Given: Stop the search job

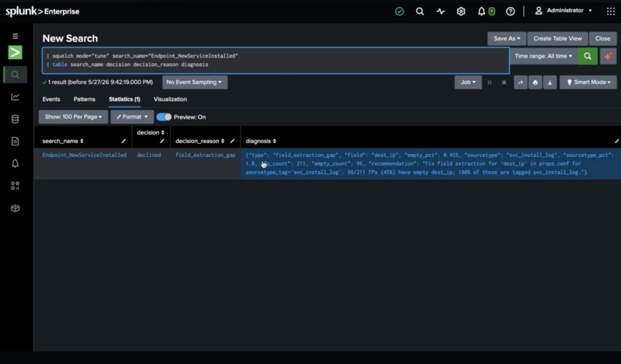Looking at the screenshot, I should (x=504, y=82).
